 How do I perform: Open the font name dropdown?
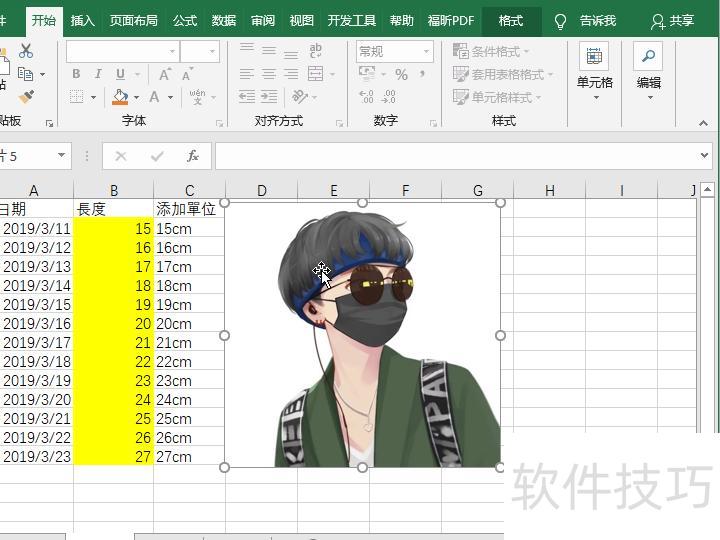(172, 51)
